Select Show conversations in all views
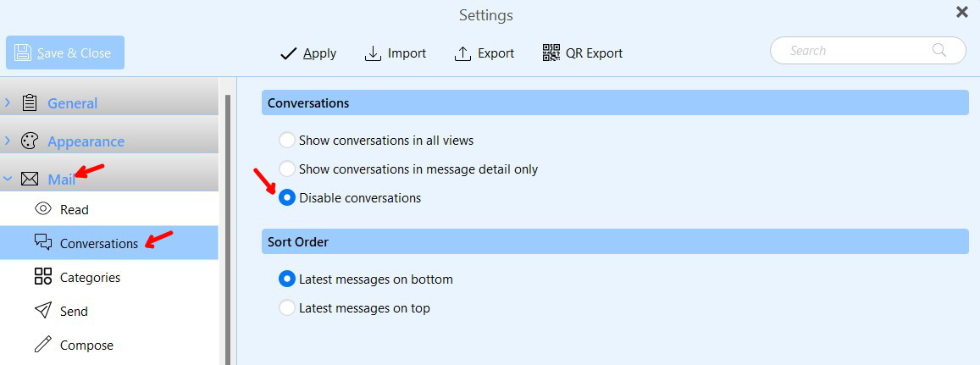Image resolution: width=980 pixels, height=365 pixels. pyautogui.click(x=287, y=140)
